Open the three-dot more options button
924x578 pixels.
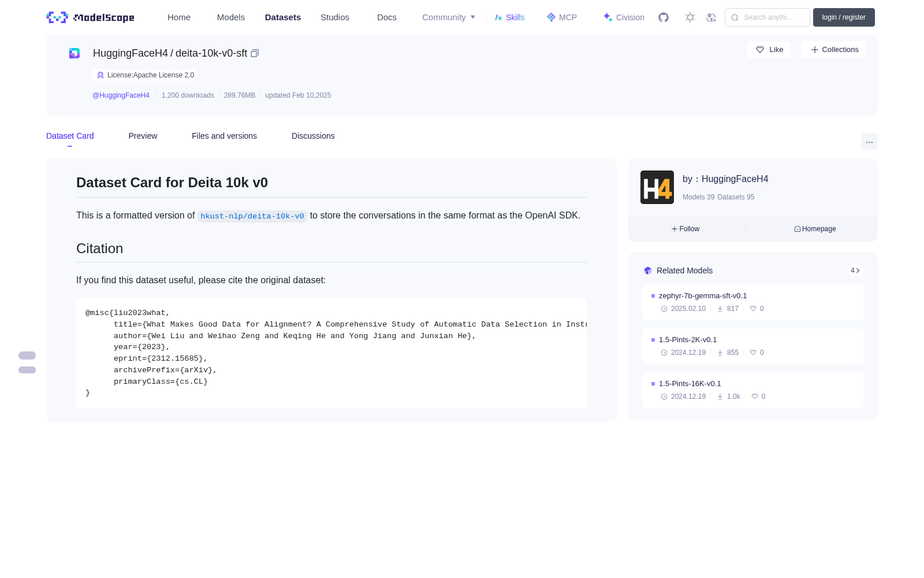(x=869, y=142)
